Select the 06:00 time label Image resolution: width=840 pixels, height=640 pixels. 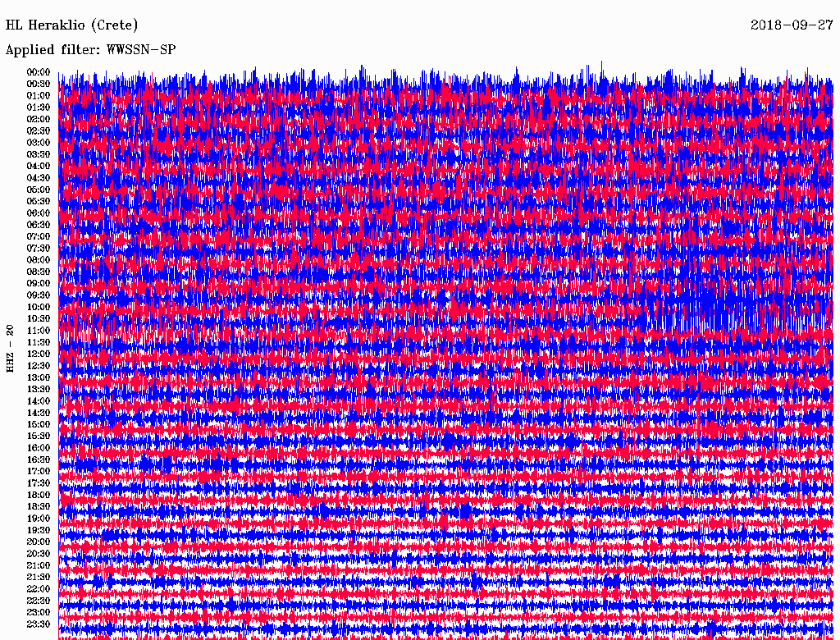click(x=38, y=213)
